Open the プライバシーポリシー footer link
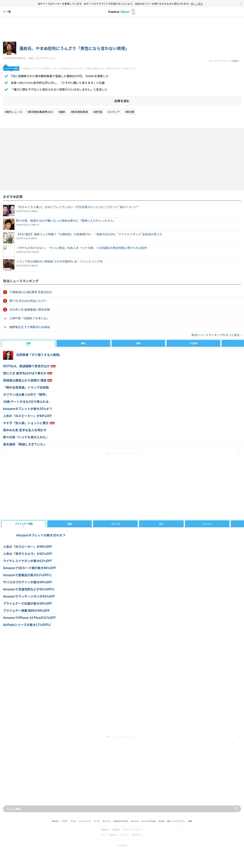The image size is (244, 868). [x=133, y=830]
